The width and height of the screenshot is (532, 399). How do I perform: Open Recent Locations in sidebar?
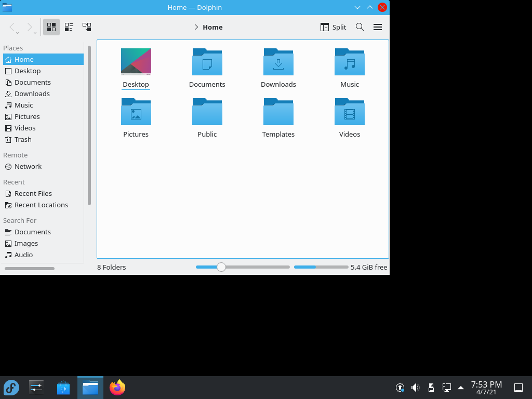(x=44, y=205)
